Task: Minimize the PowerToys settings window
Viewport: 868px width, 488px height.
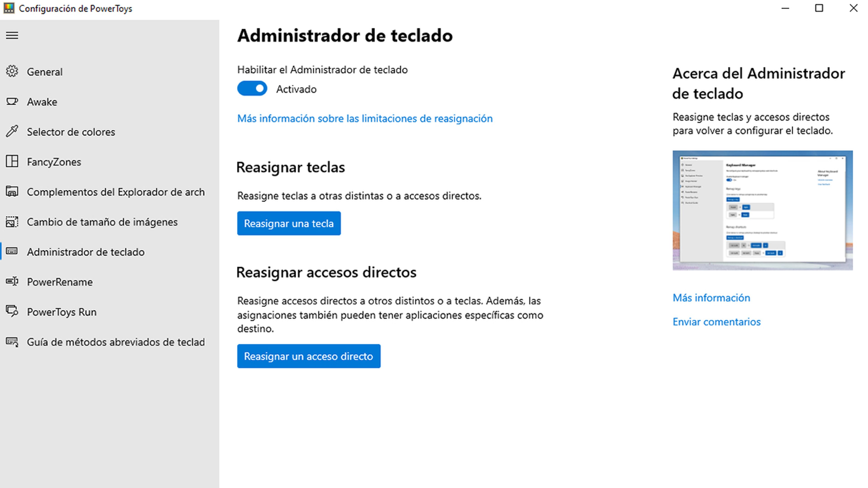Action: pyautogui.click(x=785, y=8)
